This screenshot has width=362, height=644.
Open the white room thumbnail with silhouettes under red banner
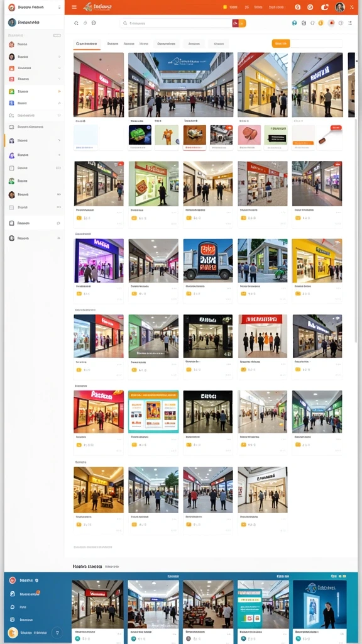click(x=263, y=336)
